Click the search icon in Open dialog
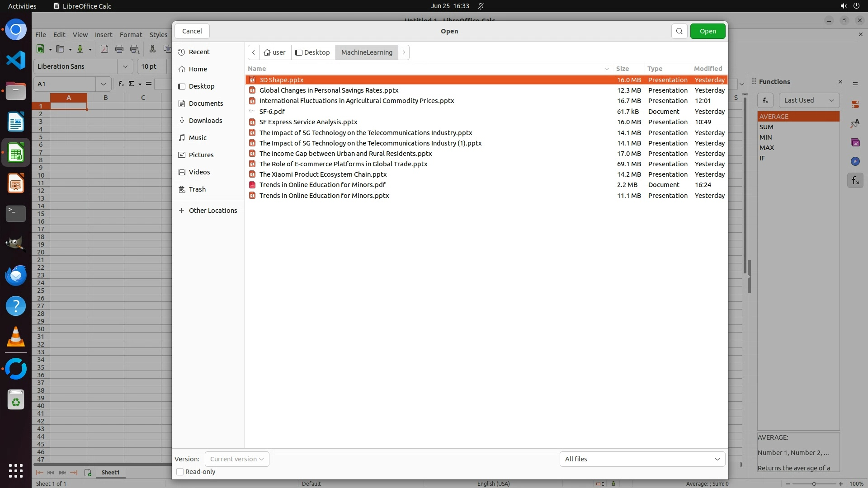This screenshot has width=868, height=488. pyautogui.click(x=679, y=31)
